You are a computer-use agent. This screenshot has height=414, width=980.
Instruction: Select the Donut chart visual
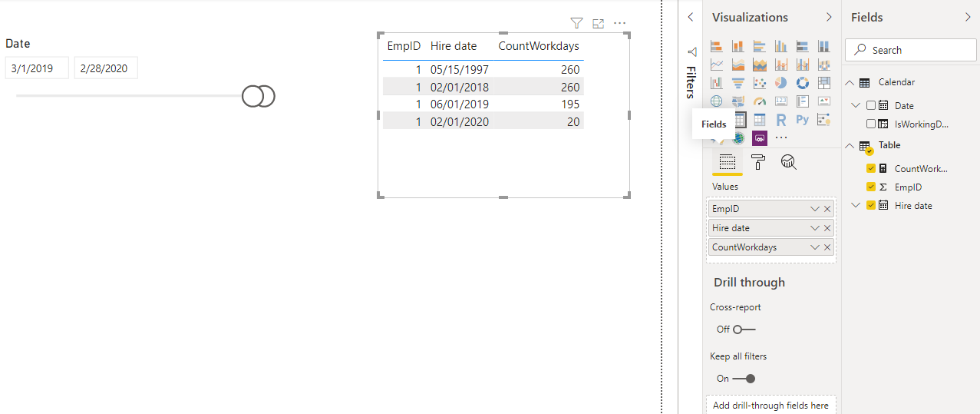click(x=803, y=83)
